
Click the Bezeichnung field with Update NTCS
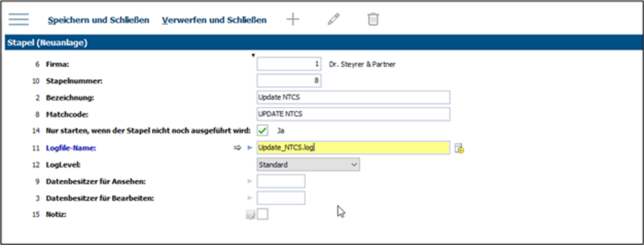coord(353,97)
